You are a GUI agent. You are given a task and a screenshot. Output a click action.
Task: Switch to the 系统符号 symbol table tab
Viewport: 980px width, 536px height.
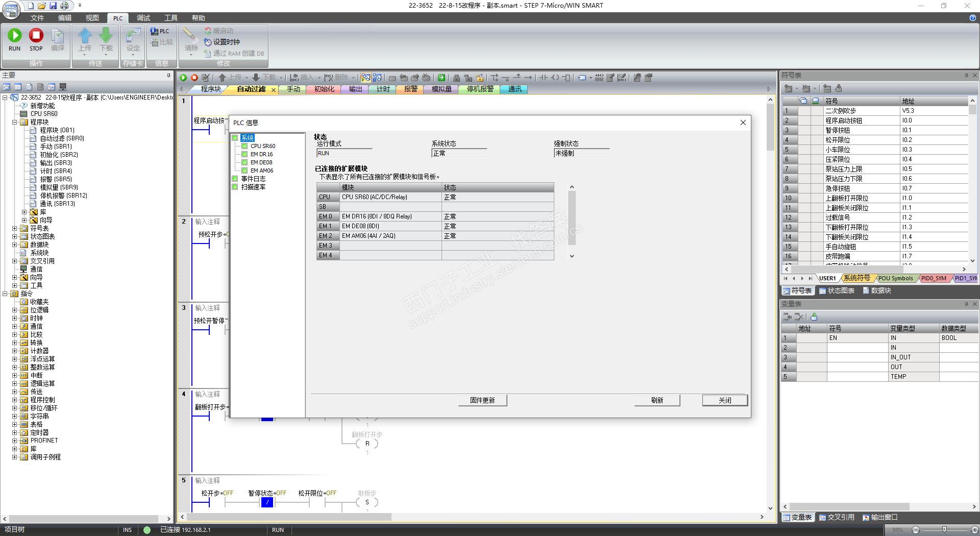(x=856, y=278)
